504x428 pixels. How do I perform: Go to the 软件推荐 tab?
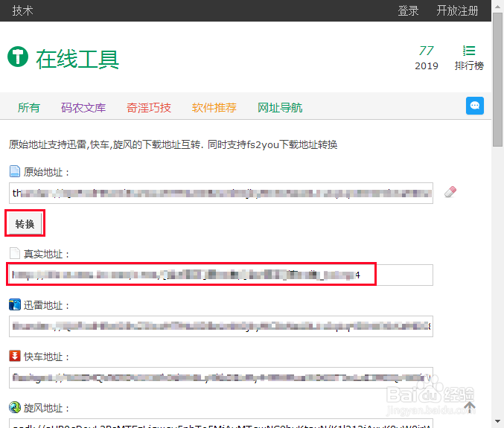(x=214, y=108)
